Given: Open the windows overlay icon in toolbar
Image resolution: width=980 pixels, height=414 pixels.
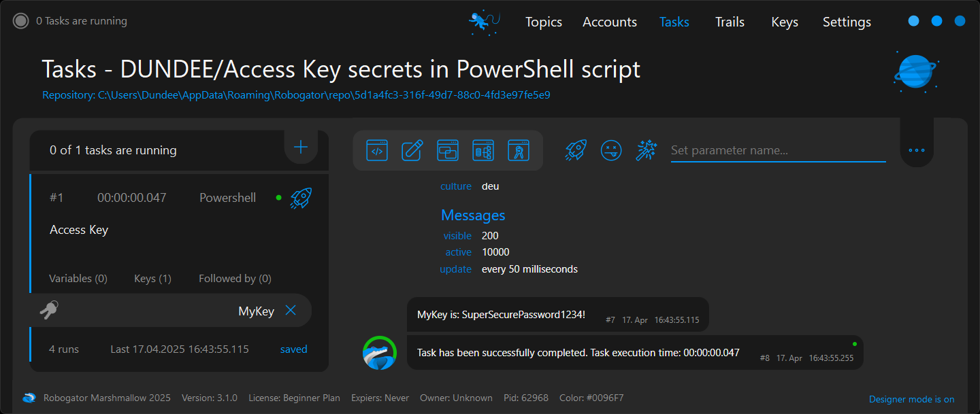Looking at the screenshot, I should [448, 150].
